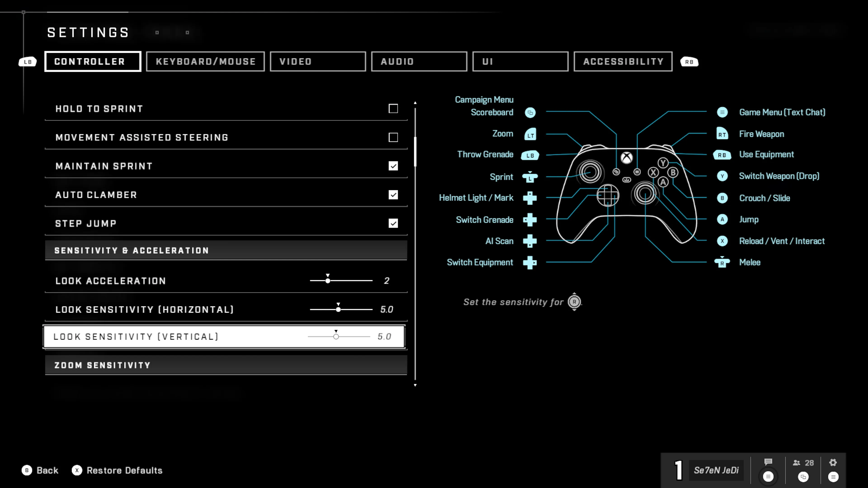This screenshot has width=868, height=488.
Task: Uncheck the Auto Clamber option
Action: (x=393, y=195)
